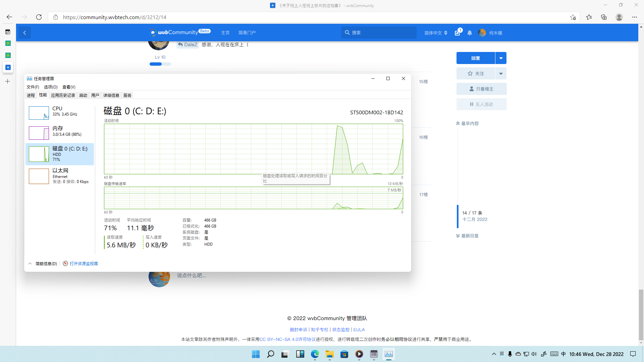Go back using the browser back arrow
644x362 pixels.
click(9, 17)
